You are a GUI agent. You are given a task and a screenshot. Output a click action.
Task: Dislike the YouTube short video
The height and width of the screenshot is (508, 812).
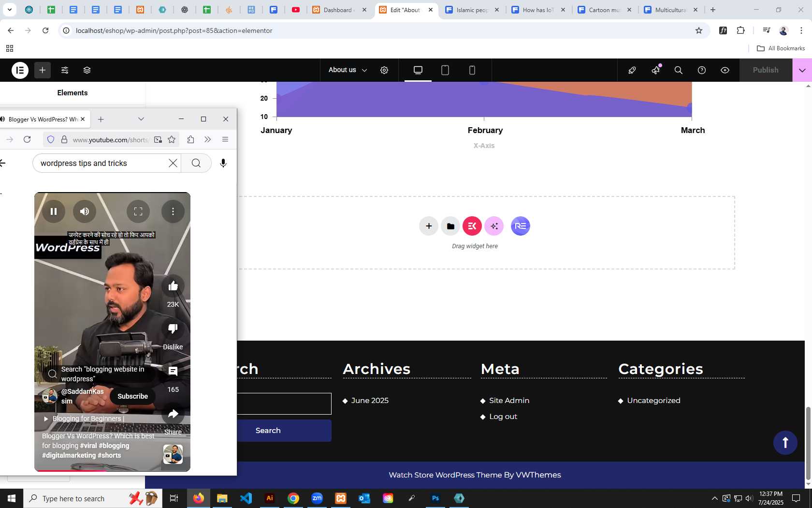click(x=173, y=329)
